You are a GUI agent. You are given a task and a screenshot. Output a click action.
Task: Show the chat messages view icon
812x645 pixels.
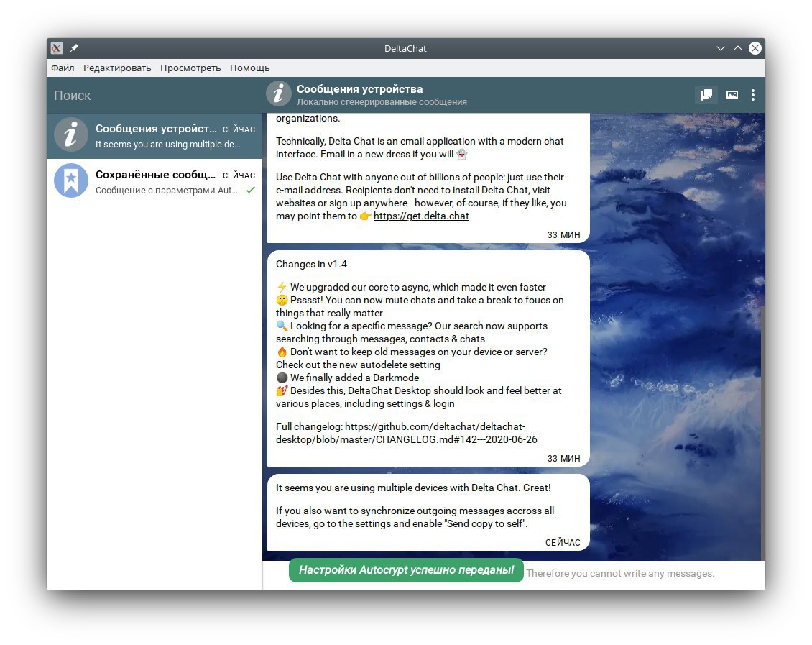[x=706, y=95]
